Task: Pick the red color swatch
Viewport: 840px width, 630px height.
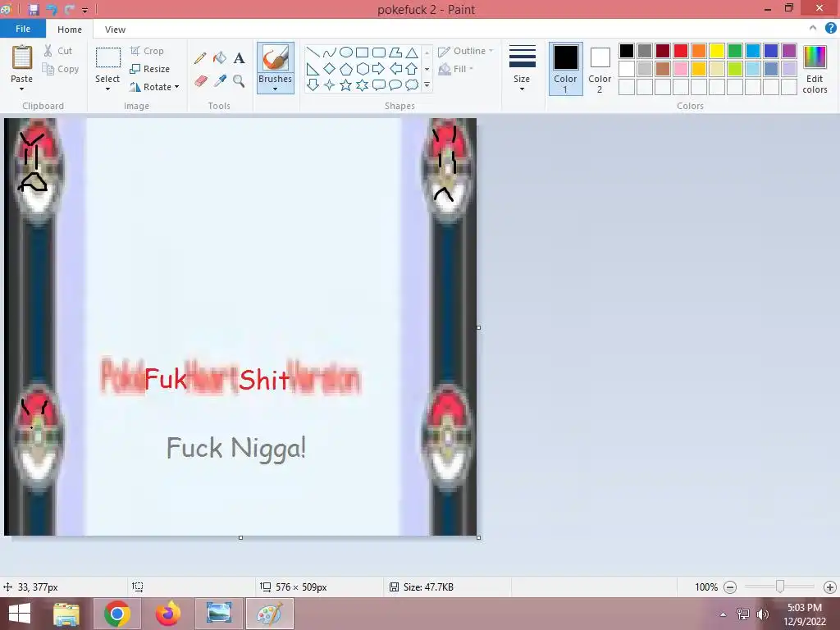Action: click(680, 51)
